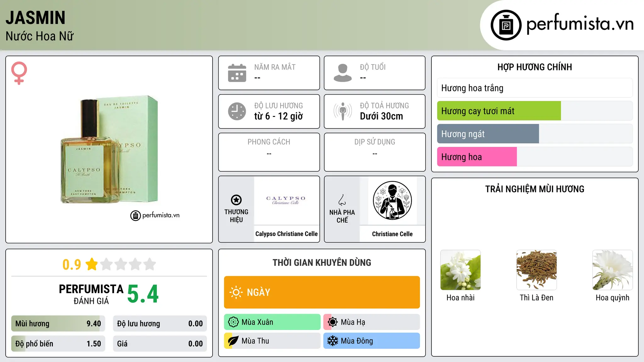Screen dimensions: 644x362
Task: Click the Giá score bar
Action: [x=160, y=344]
